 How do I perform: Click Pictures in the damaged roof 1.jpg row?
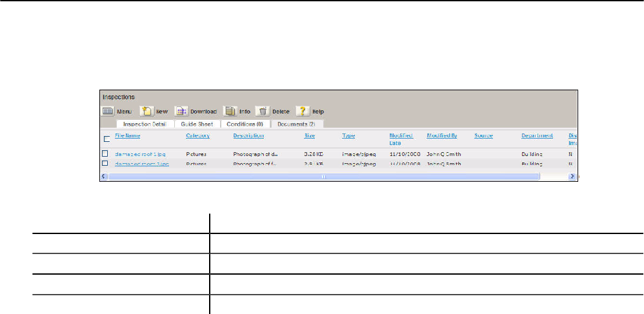[196, 154]
